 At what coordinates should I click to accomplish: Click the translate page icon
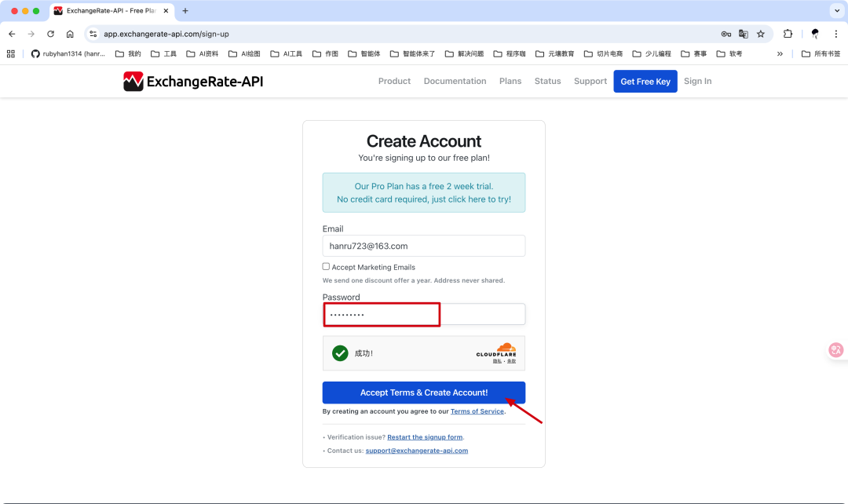pyautogui.click(x=743, y=34)
